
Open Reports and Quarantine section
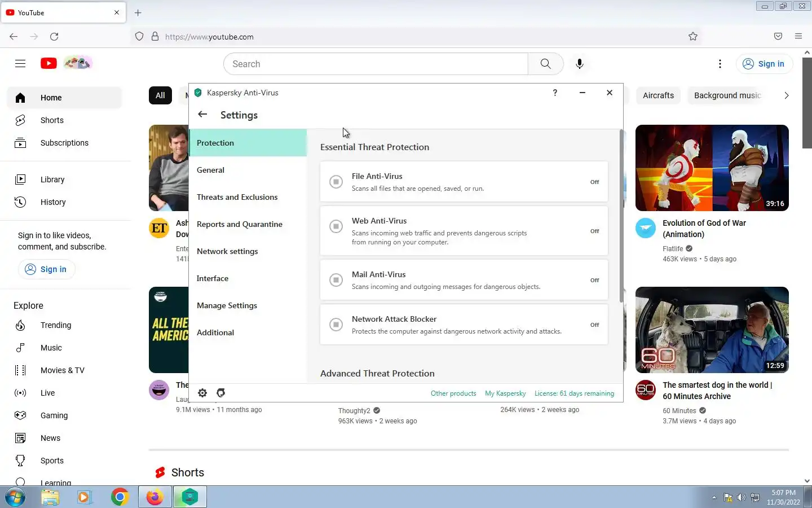coord(248,224)
